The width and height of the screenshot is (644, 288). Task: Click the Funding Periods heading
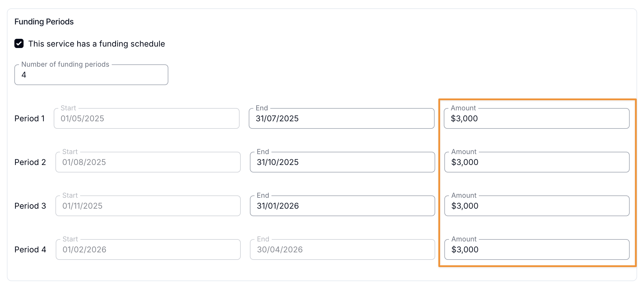click(x=44, y=22)
